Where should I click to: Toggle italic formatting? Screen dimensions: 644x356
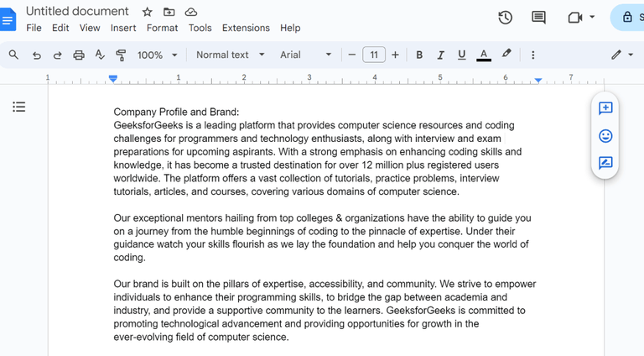[x=441, y=55]
